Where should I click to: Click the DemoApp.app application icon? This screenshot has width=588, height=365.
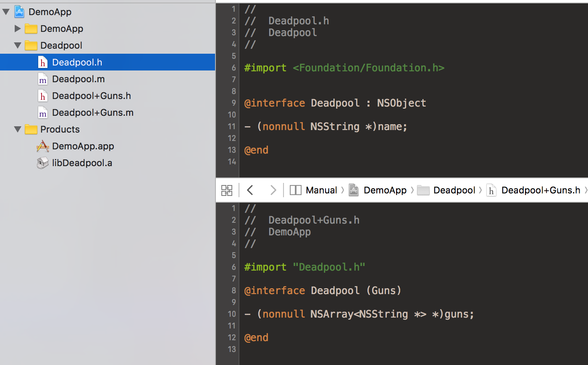(42, 146)
